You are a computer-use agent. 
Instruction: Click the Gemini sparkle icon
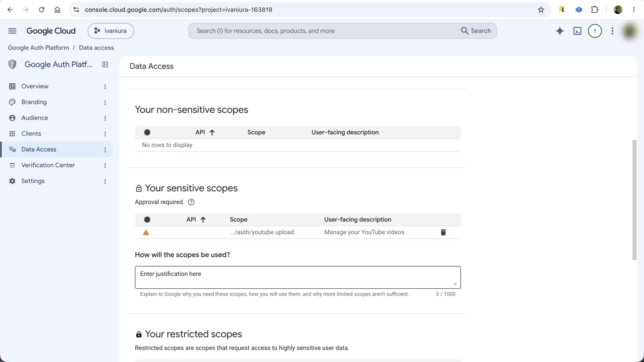pos(559,31)
